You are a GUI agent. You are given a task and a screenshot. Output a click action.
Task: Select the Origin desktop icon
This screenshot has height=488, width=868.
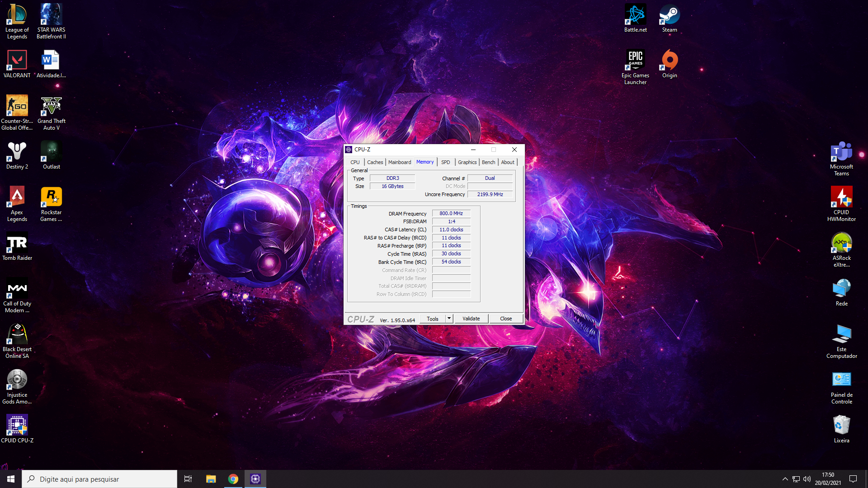tap(670, 64)
